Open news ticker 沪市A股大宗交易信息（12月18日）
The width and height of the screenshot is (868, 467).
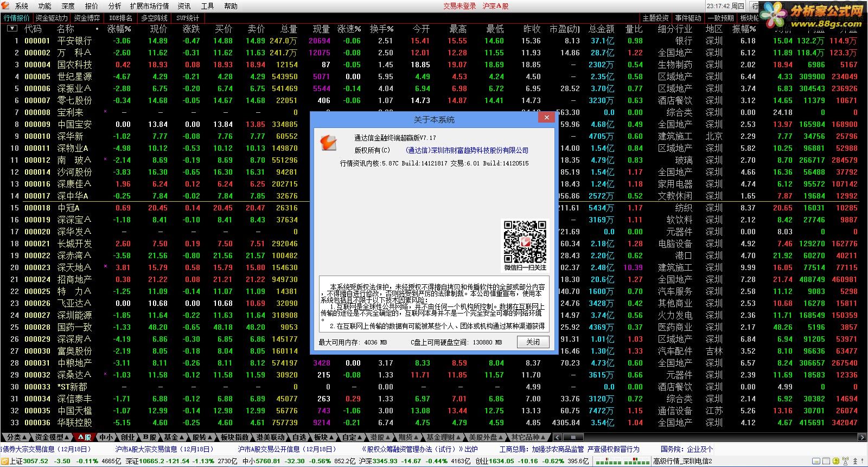pos(164,449)
